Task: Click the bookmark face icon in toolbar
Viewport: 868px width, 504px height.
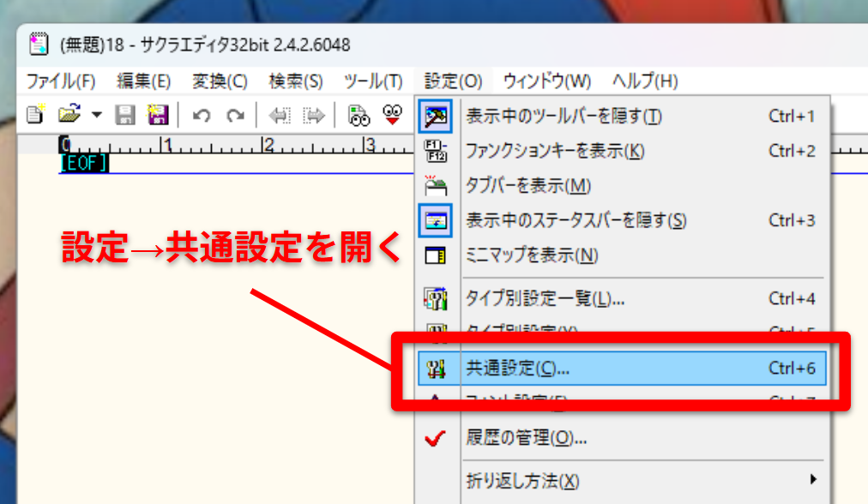Action: pos(393,115)
